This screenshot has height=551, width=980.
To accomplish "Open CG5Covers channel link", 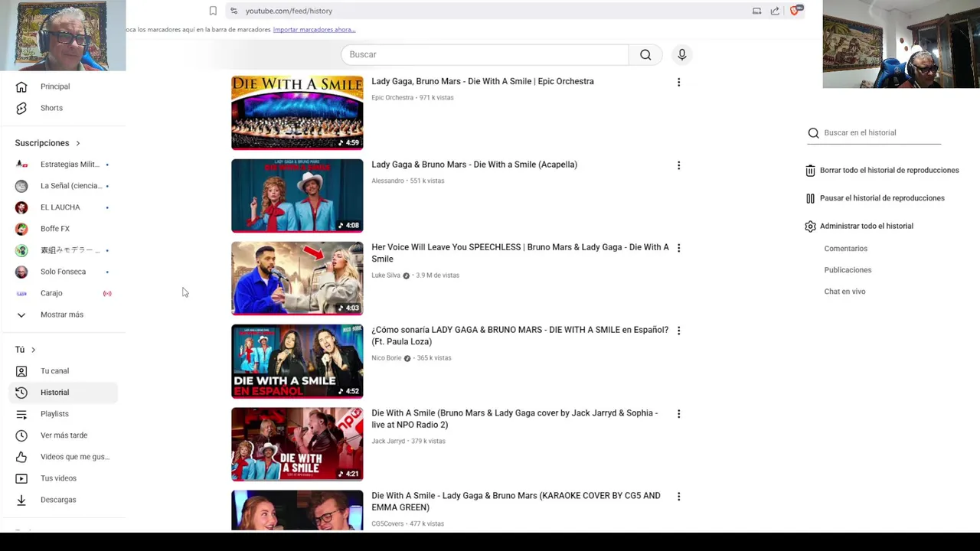I will coord(387,524).
